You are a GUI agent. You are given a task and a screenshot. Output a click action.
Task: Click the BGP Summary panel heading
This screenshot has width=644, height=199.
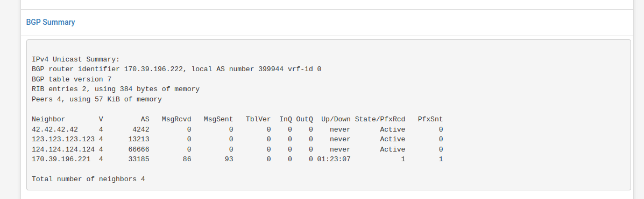point(51,22)
